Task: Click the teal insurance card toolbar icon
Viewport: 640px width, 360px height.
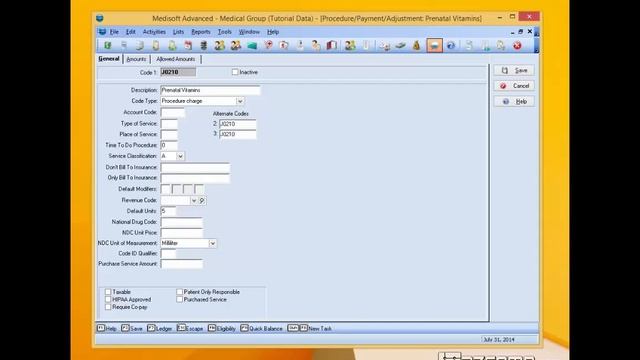Action: pyautogui.click(x=252, y=45)
